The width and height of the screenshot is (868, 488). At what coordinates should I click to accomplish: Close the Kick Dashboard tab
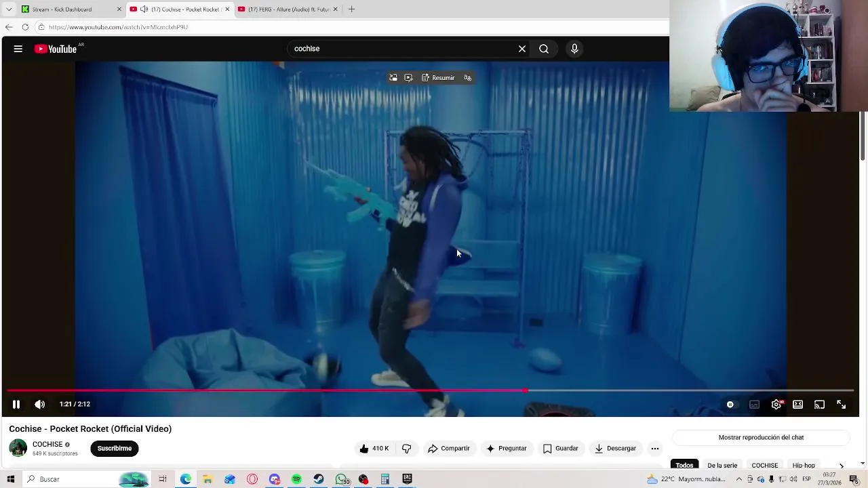(x=119, y=9)
